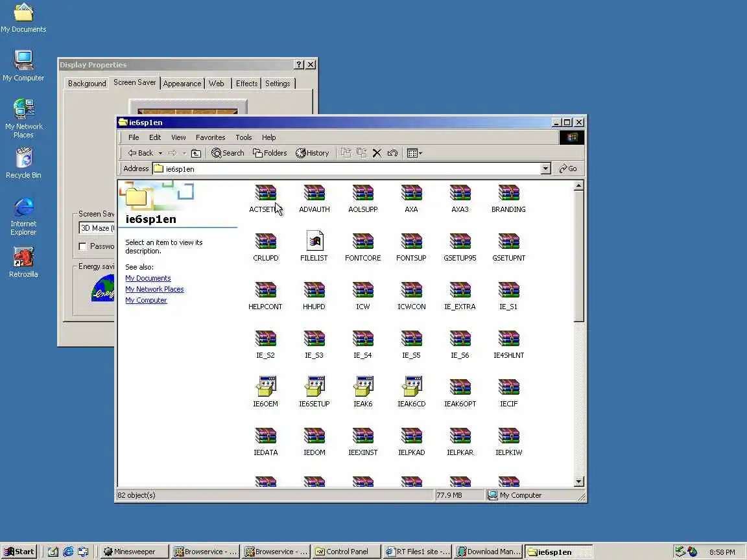Viewport: 747px width, 560px height.
Task: Select the My Network Places desktop icon
Action: (x=23, y=119)
